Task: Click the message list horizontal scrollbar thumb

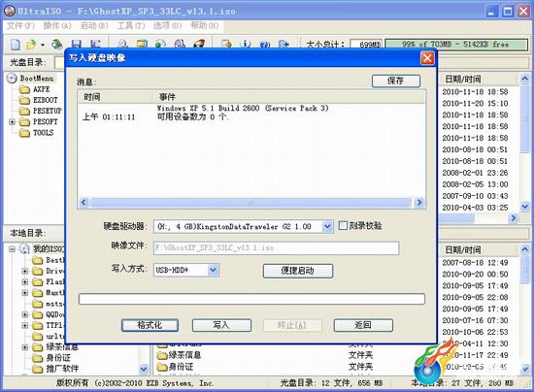Action: coord(250,203)
